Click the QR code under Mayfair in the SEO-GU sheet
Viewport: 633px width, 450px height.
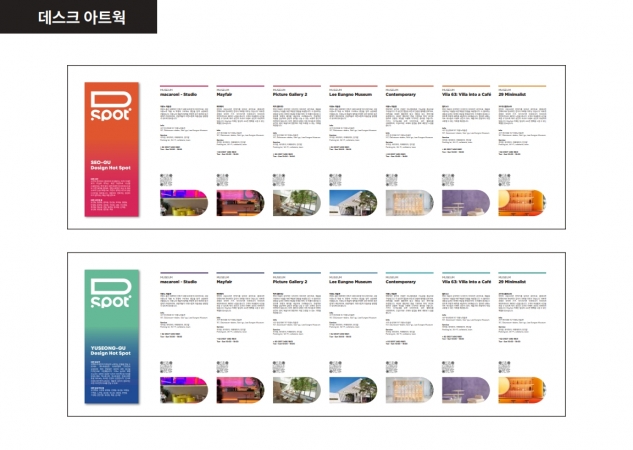(222, 181)
